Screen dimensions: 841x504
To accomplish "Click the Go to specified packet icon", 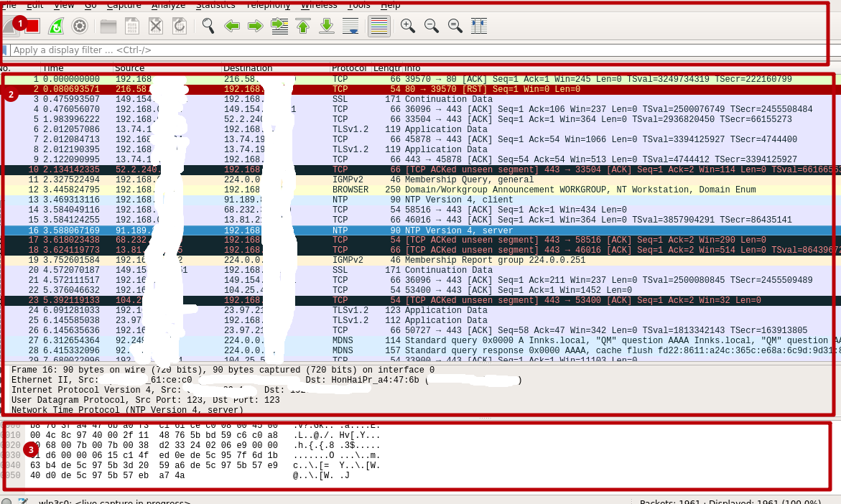I will 279,26.
